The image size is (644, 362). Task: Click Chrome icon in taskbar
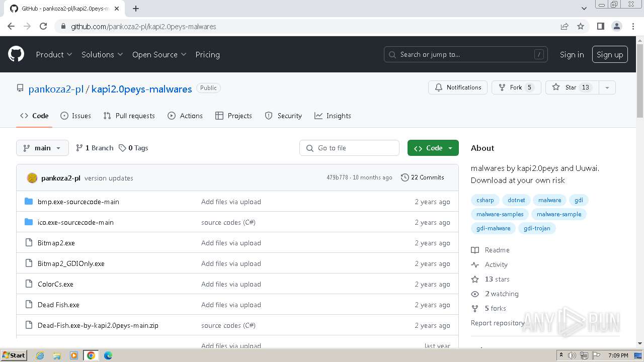coord(91,355)
